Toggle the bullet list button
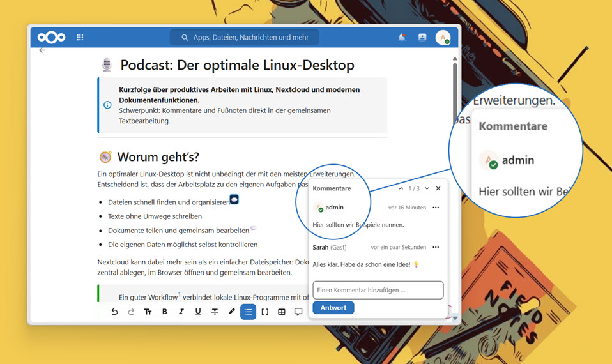Image resolution: width=612 pixels, height=364 pixels. (x=249, y=312)
